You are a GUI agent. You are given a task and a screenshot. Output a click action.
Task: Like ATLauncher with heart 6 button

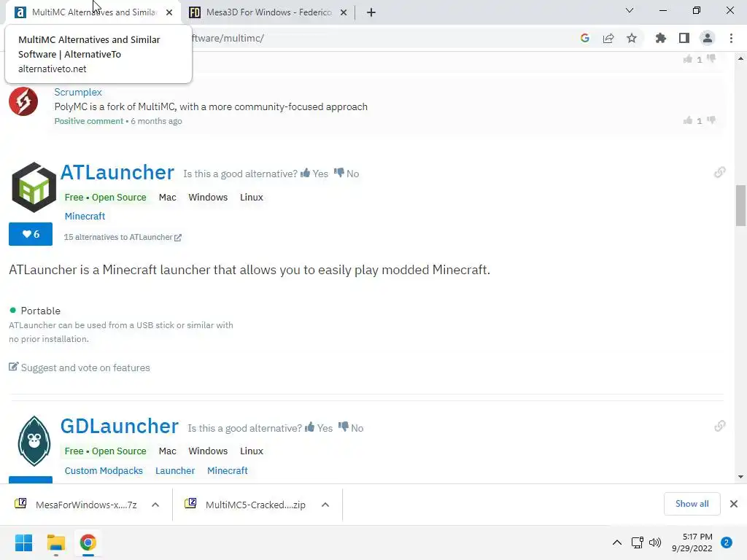pos(31,234)
